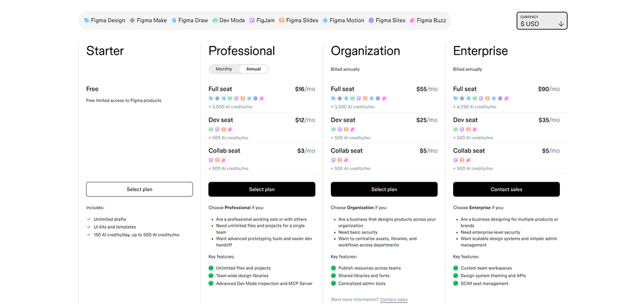The height and width of the screenshot is (308, 644).
Task: Select the FigJam product chip
Action: pyautogui.click(x=262, y=20)
